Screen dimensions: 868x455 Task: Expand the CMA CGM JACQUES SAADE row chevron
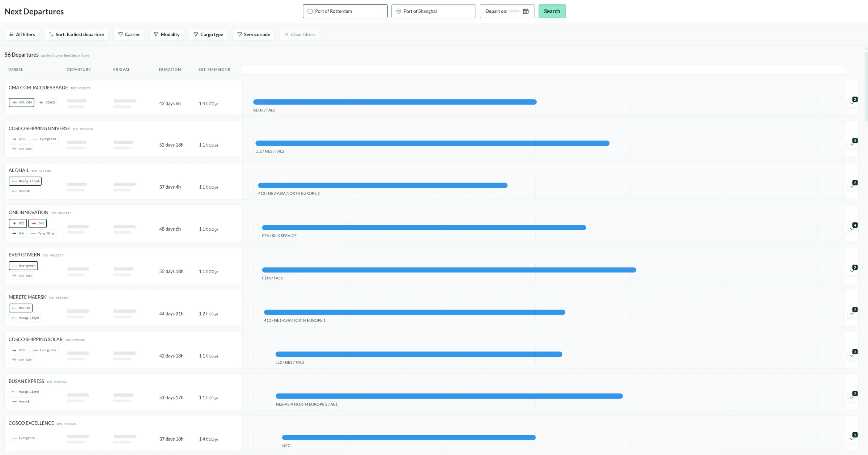(x=852, y=103)
